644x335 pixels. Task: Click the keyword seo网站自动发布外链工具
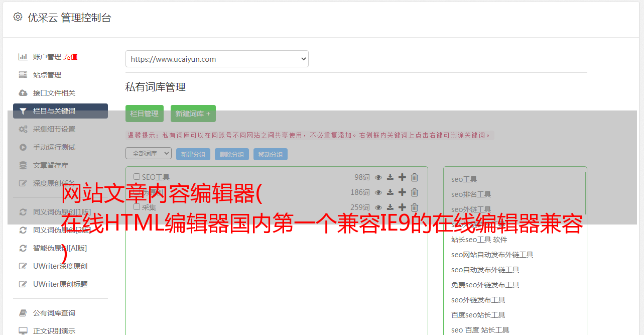point(492,255)
